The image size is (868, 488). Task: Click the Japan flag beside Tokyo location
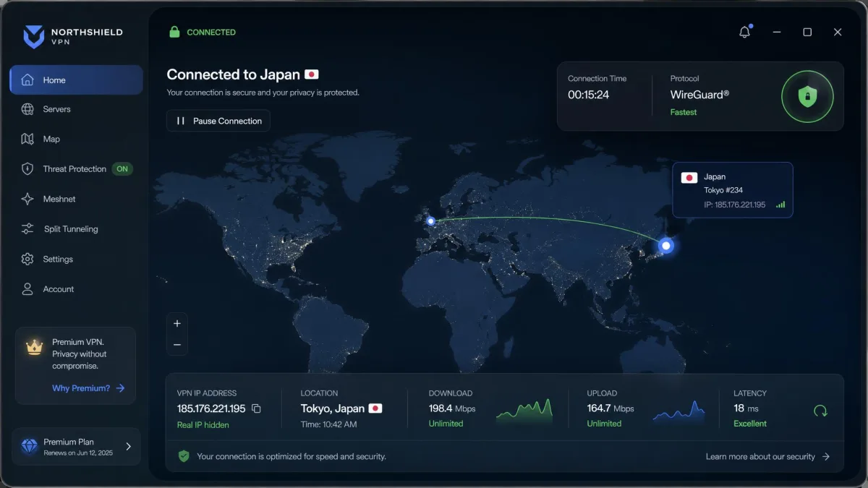pos(375,408)
